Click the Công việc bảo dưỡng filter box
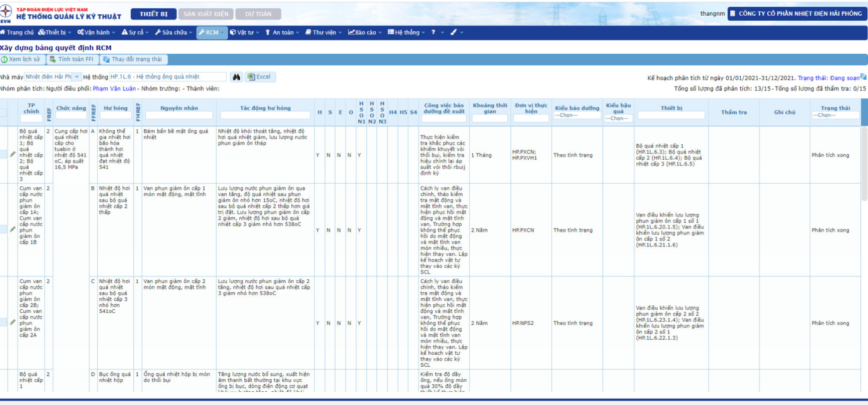The image size is (868, 405). [444, 118]
